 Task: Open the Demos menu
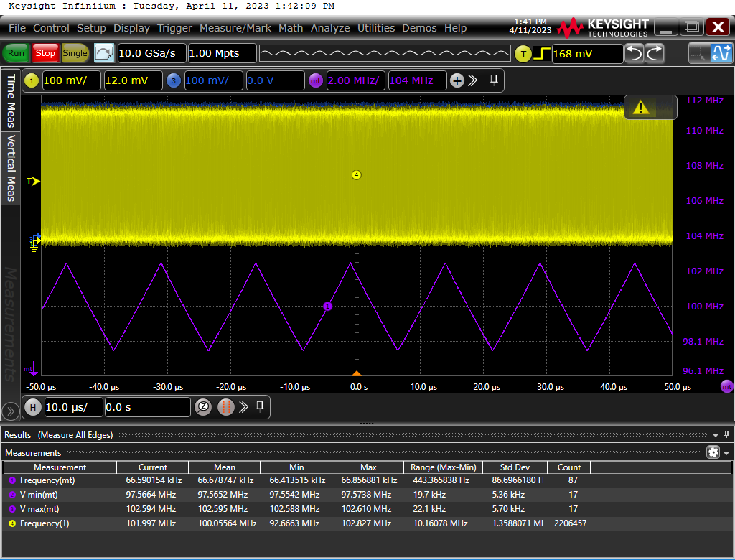419,28
